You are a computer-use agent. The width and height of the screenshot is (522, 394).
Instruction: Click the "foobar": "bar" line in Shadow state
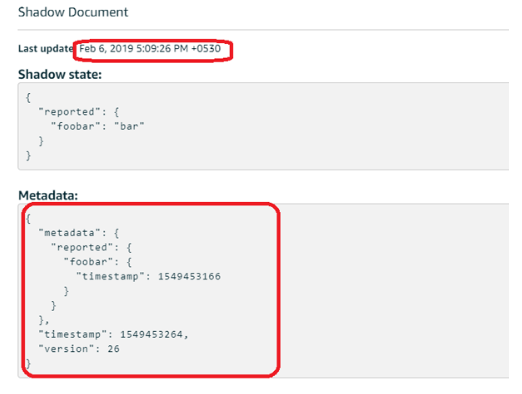point(98,126)
